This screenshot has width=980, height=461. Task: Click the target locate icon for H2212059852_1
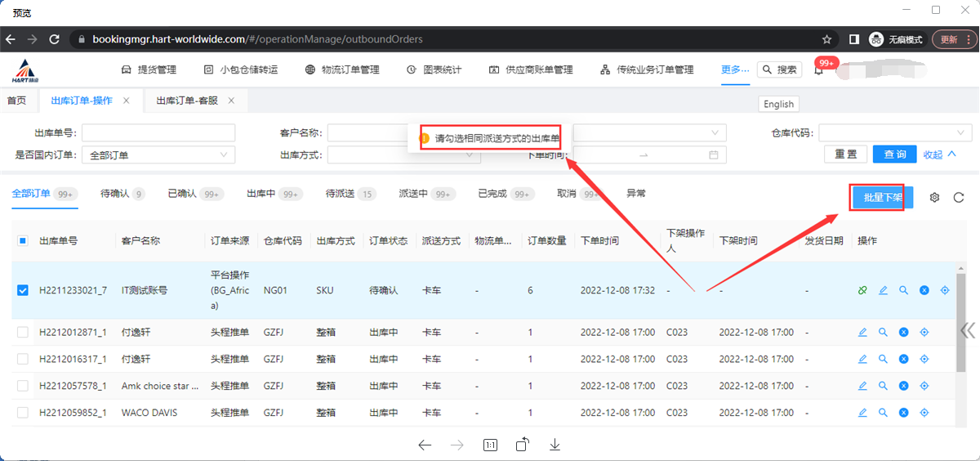tap(925, 413)
